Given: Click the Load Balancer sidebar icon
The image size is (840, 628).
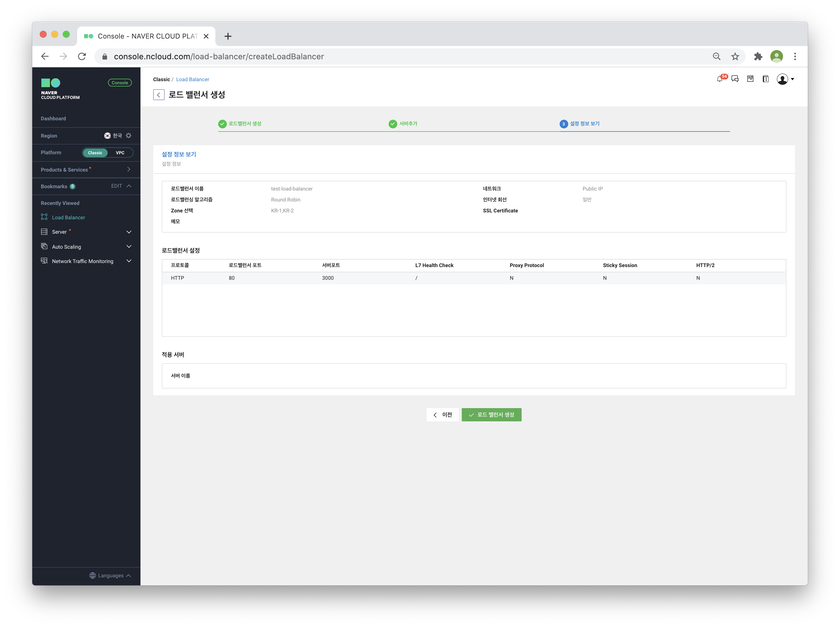Looking at the screenshot, I should coord(44,217).
